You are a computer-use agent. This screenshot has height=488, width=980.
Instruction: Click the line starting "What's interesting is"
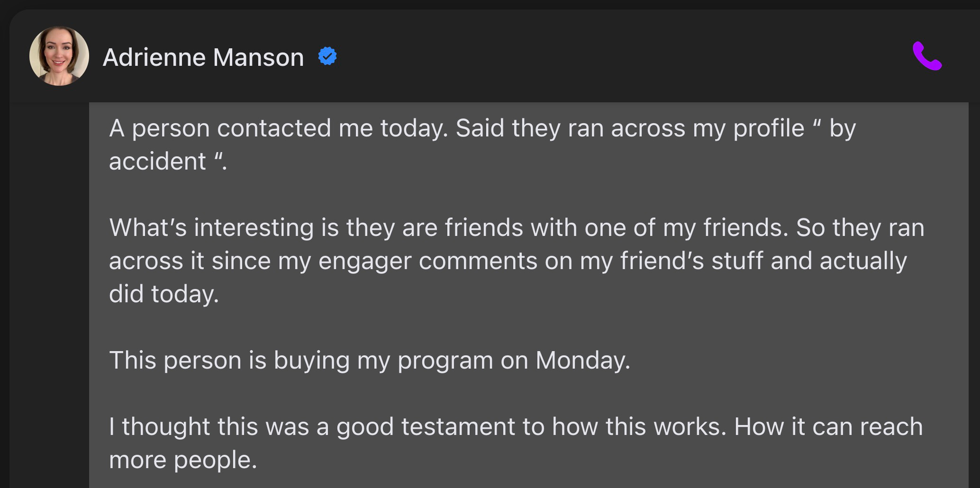coord(516,228)
